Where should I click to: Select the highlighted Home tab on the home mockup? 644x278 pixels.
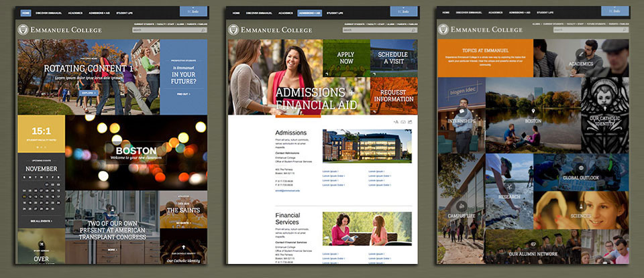pyautogui.click(x=26, y=13)
